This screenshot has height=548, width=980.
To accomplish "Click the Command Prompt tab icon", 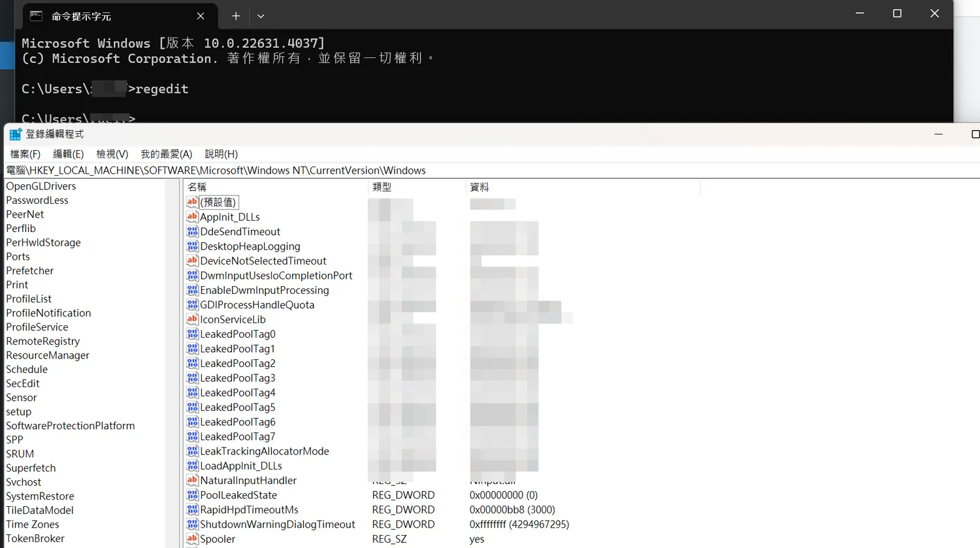I will [37, 16].
